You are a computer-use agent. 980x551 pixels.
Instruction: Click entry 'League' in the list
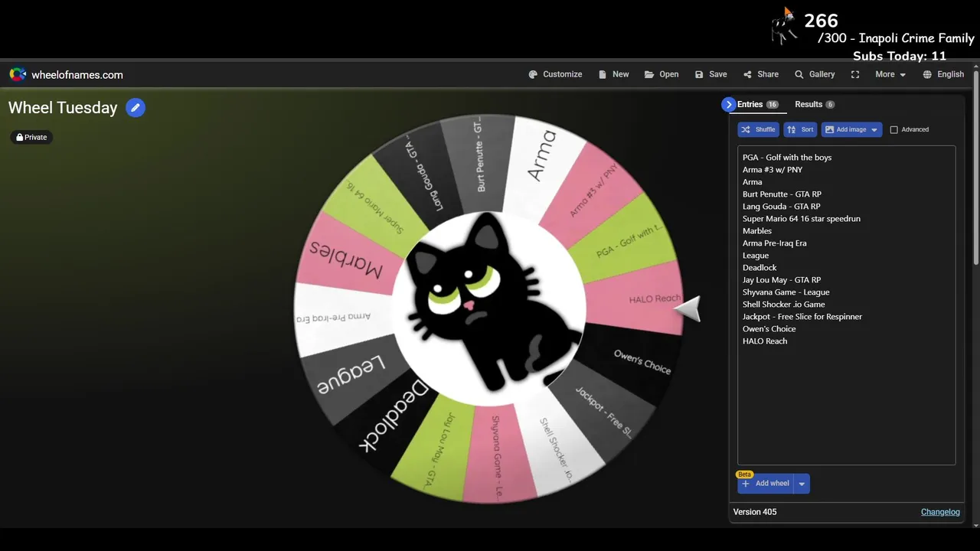(756, 256)
